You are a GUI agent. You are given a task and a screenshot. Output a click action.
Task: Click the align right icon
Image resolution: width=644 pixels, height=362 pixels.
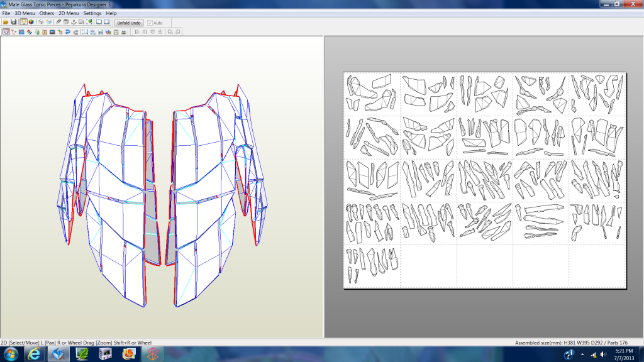[x=145, y=31]
